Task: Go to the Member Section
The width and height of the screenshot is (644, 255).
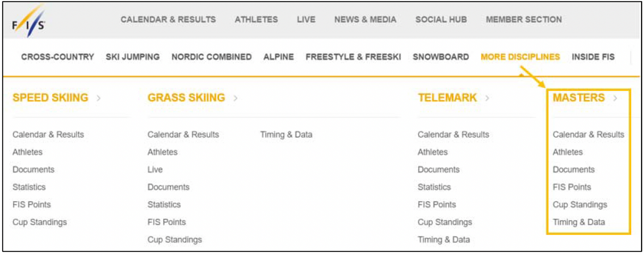Action: 524,19
